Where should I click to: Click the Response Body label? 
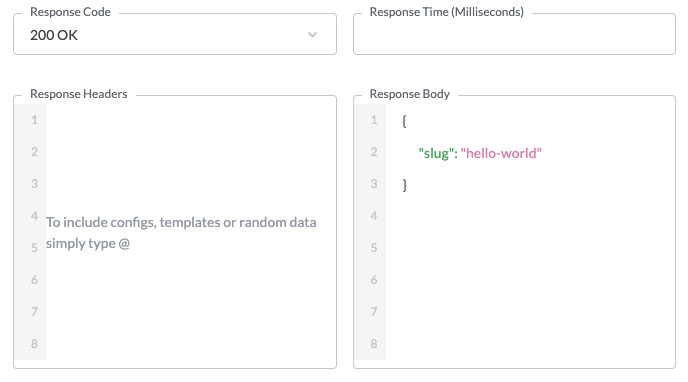[x=409, y=94]
